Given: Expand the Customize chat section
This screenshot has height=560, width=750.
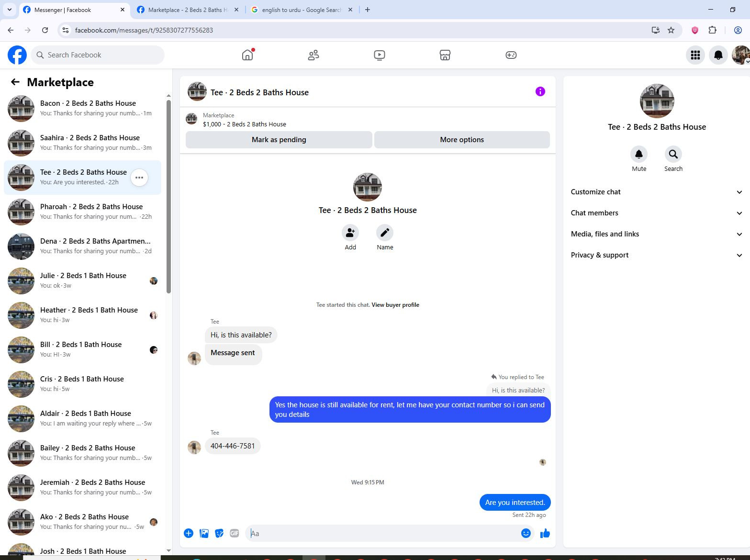Looking at the screenshot, I should tap(657, 192).
